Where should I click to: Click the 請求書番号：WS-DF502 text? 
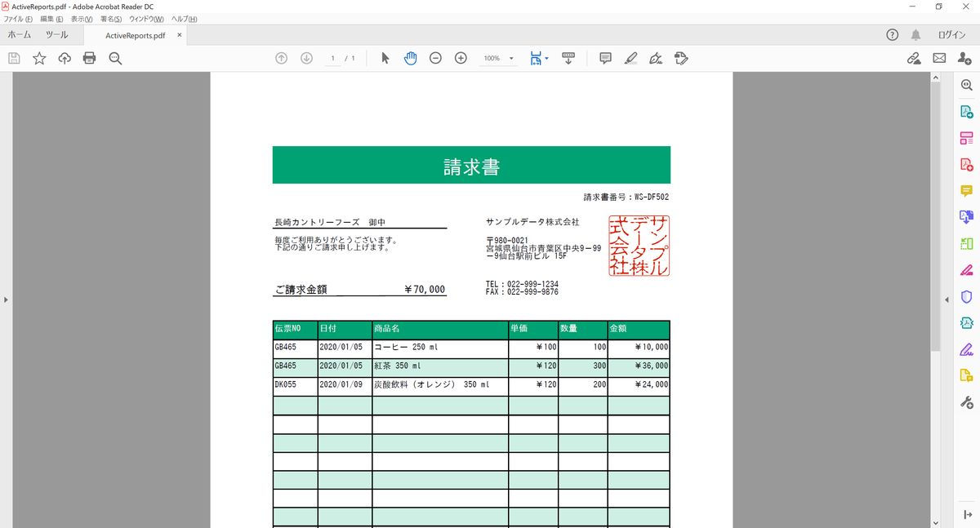click(x=626, y=197)
